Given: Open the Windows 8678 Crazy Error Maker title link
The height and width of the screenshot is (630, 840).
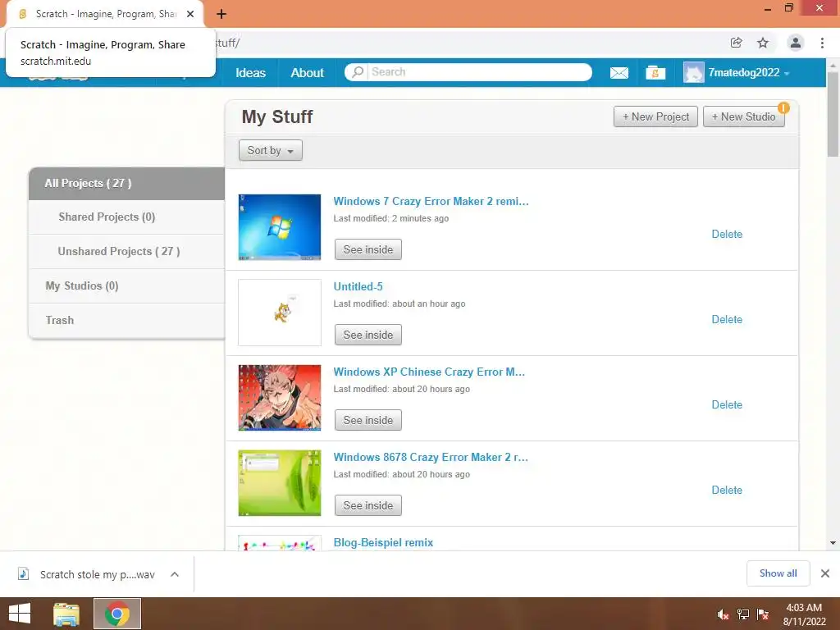Looking at the screenshot, I should 431,457.
